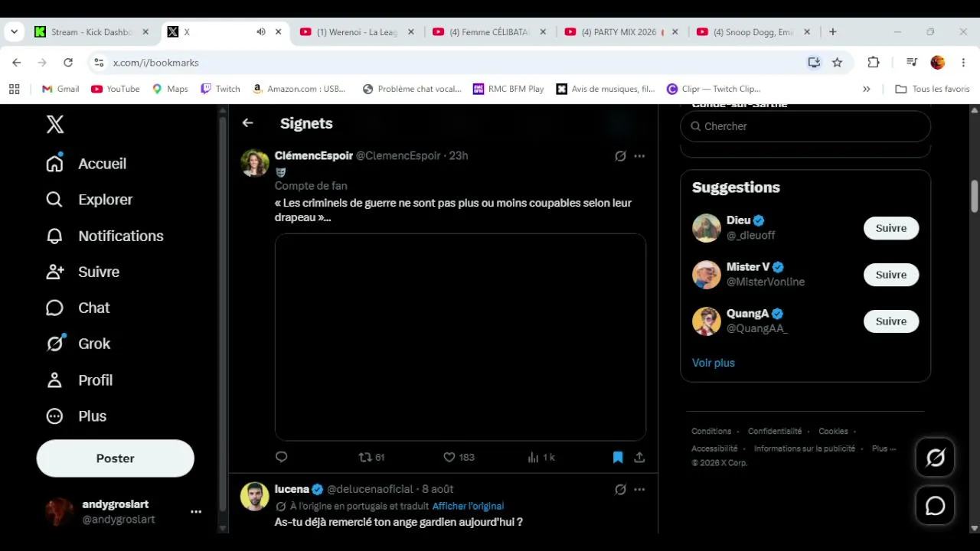Expand the footer Plus options
The image size is (980, 551).
(x=884, y=448)
